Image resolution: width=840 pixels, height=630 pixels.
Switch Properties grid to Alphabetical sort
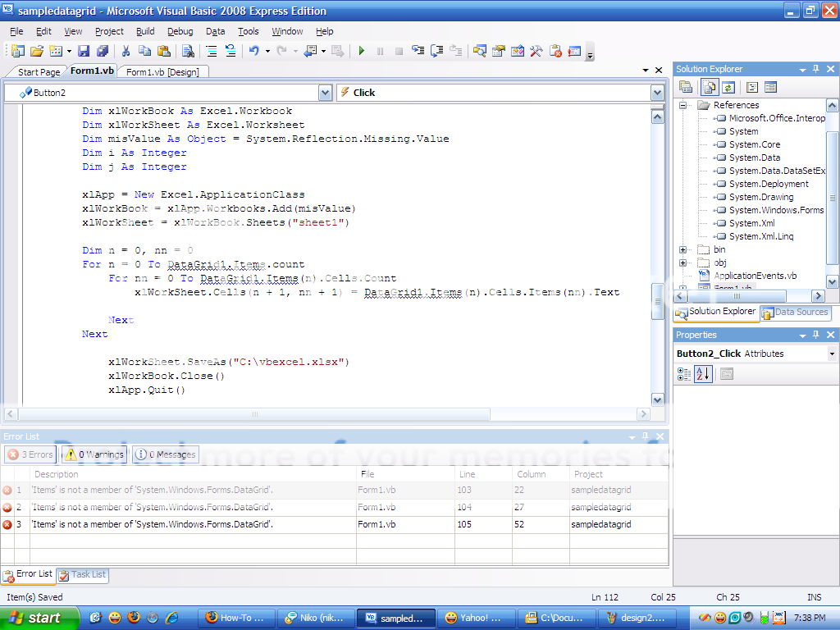click(703, 374)
